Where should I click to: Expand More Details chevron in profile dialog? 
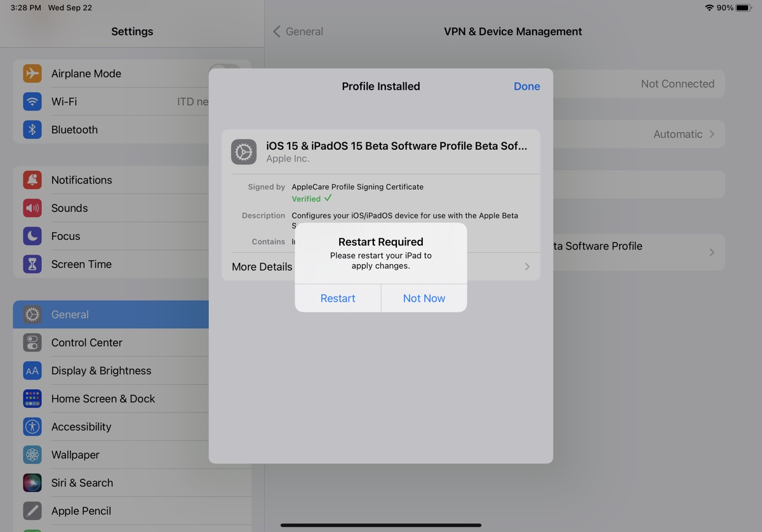pyautogui.click(x=527, y=267)
